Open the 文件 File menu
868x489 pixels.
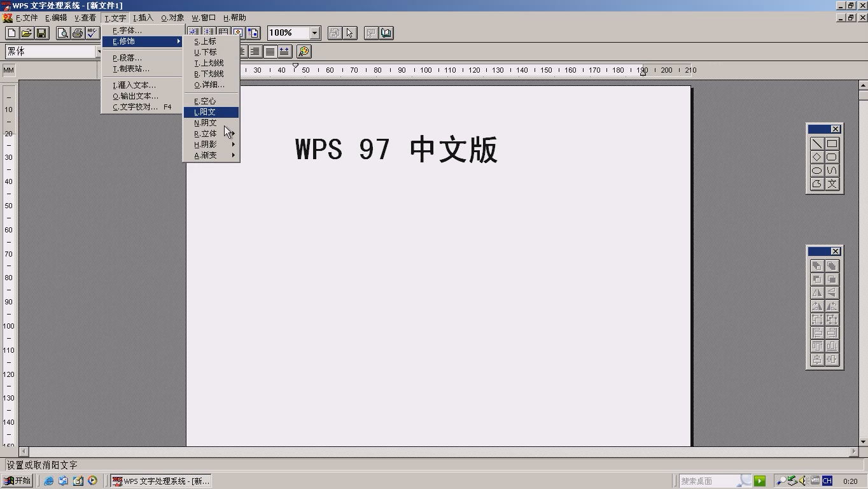(27, 18)
